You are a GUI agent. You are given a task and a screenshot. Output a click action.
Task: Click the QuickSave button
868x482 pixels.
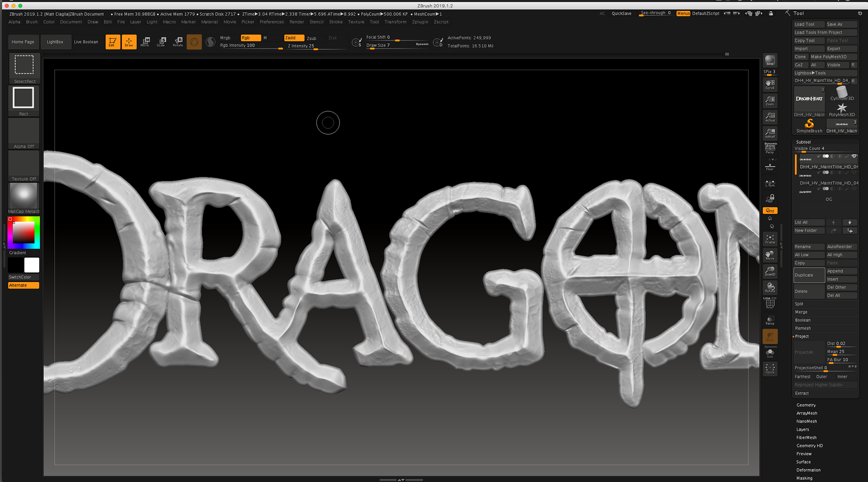click(621, 14)
